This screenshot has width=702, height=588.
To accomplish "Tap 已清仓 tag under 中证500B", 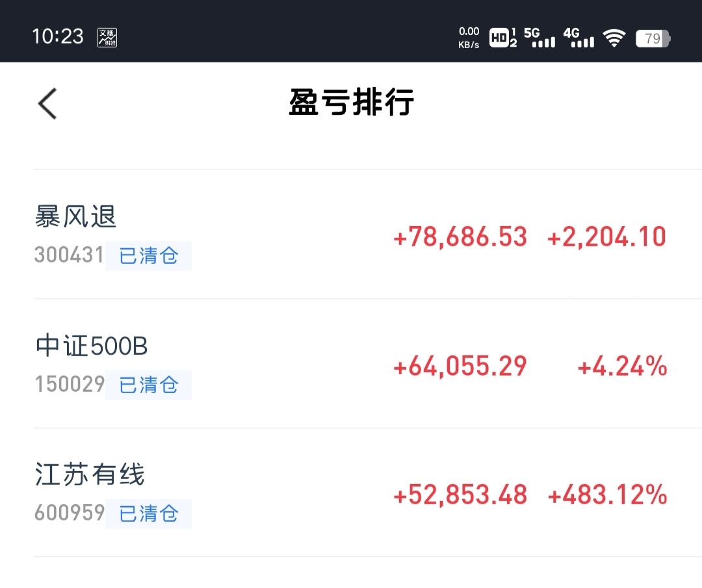I will (x=148, y=385).
